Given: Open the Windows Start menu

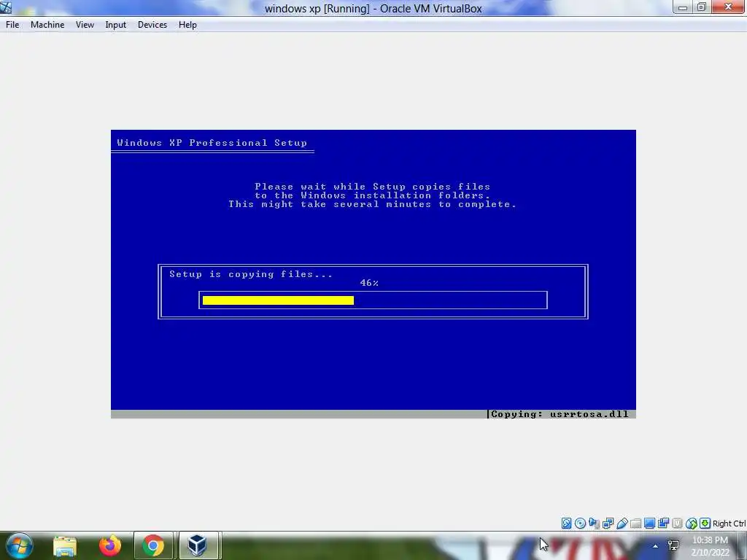Looking at the screenshot, I should [19, 545].
